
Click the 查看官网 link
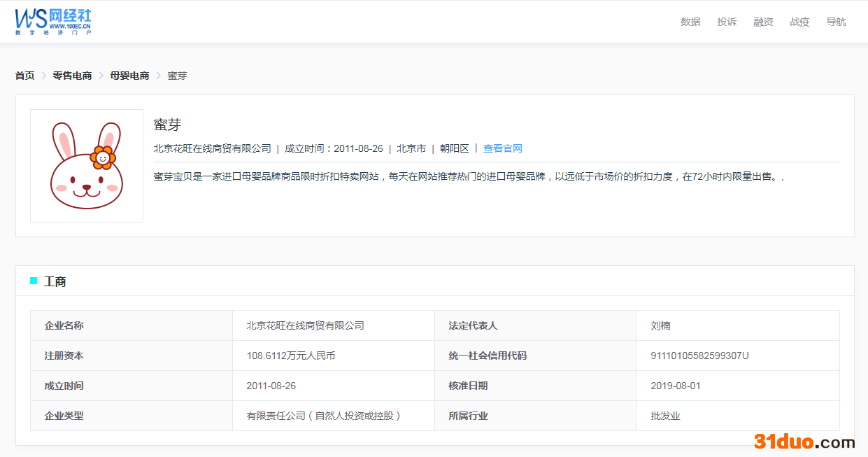(x=503, y=148)
